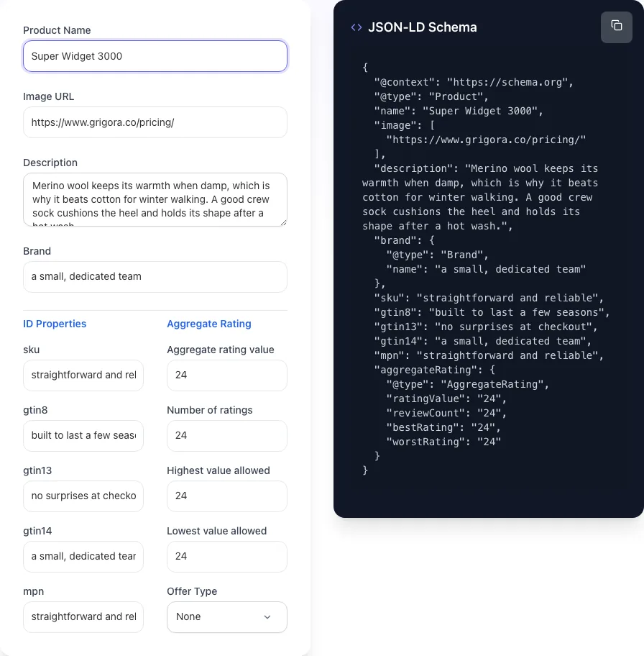Click the gtin13 input field
644x656 pixels.
83,496
